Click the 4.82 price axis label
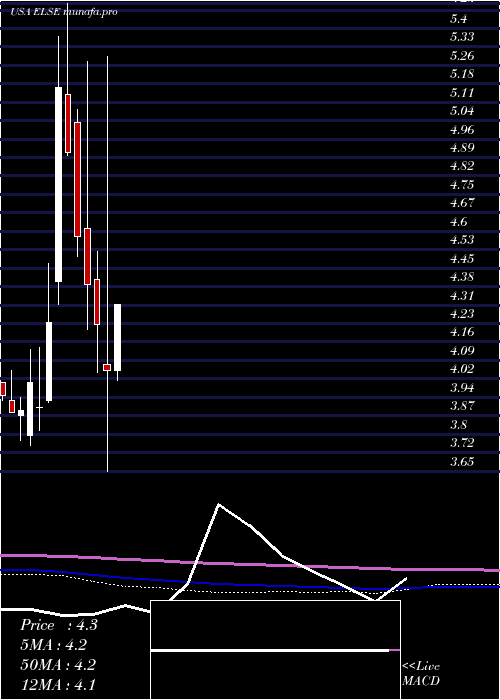The width and height of the screenshot is (500, 700). point(462,166)
